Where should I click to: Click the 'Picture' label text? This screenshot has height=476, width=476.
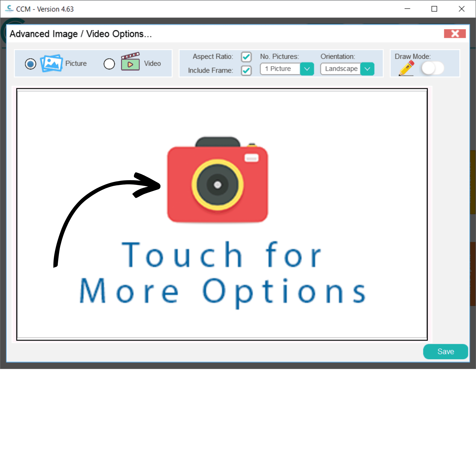pyautogui.click(x=76, y=64)
